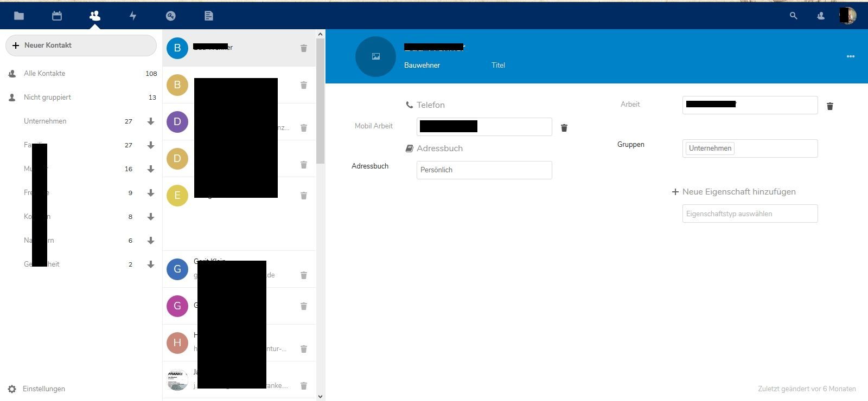Open the Activity lightning icon

133,16
